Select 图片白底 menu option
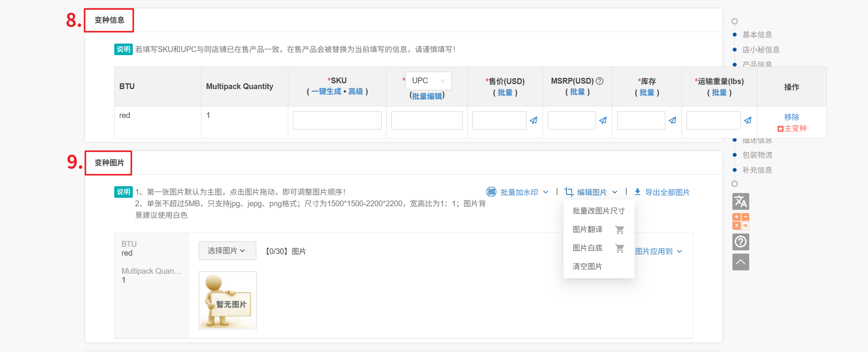The height and width of the screenshot is (352, 868). tap(587, 248)
